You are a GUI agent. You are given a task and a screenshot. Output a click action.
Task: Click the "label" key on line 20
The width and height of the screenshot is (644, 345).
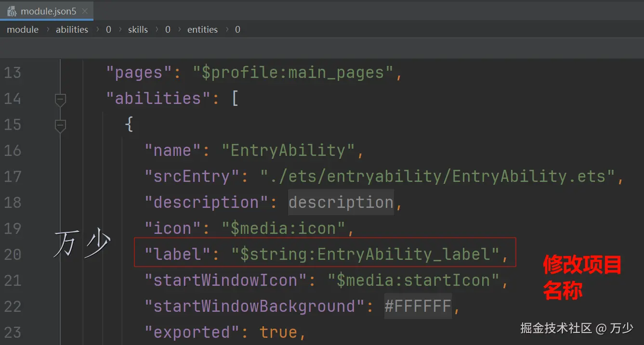point(178,255)
